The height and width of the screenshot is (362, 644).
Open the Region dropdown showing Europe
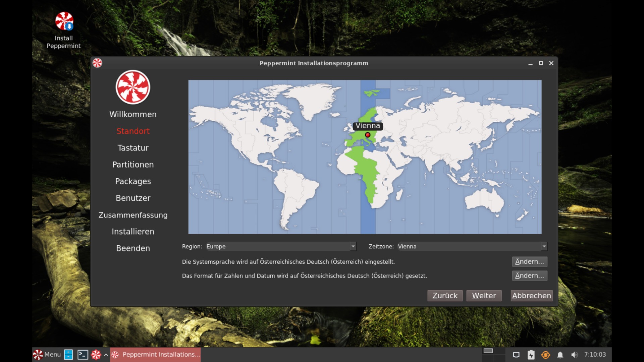[x=281, y=246]
